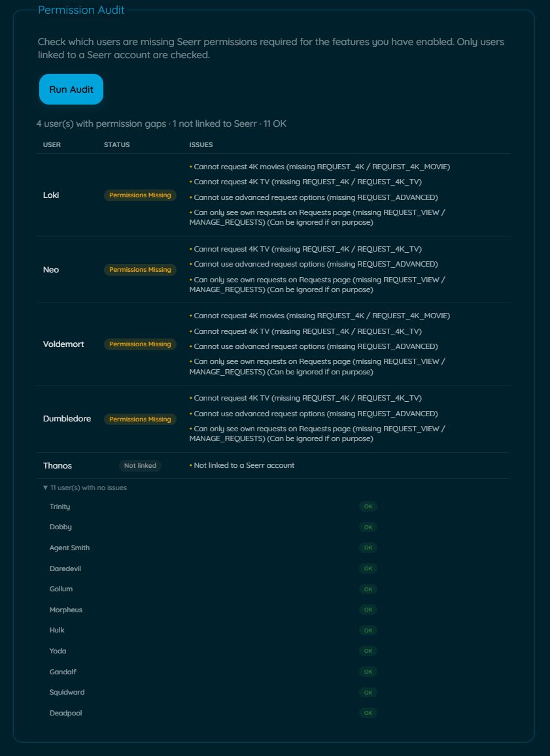550x756 pixels.
Task: Click Voldemort's Cannot request 4K movies issue
Action: point(319,316)
